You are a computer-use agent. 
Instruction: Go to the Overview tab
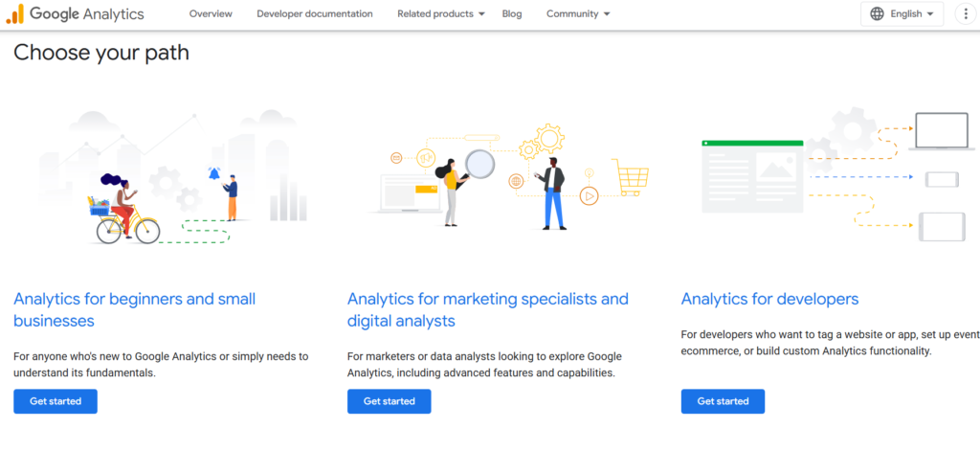211,14
